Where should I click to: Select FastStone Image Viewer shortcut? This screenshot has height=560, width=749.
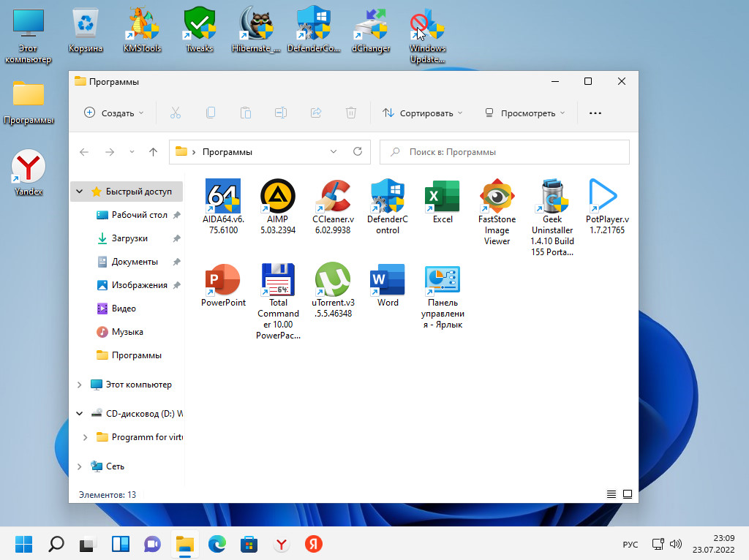pos(497,212)
